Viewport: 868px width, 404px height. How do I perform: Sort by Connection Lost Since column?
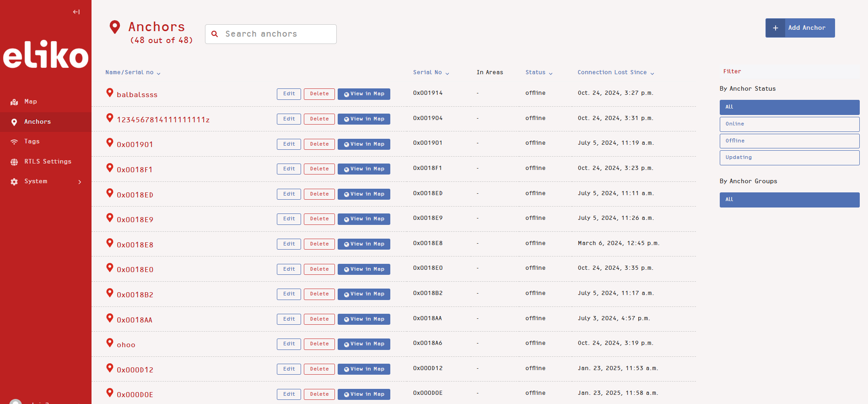616,72
